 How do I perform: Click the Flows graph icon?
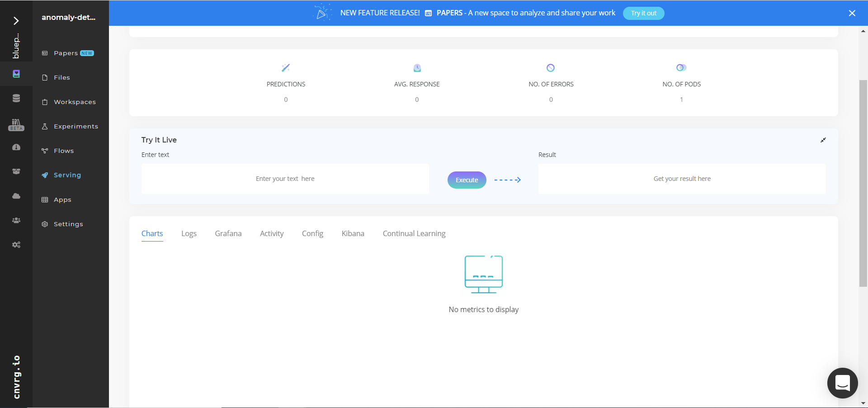point(45,151)
